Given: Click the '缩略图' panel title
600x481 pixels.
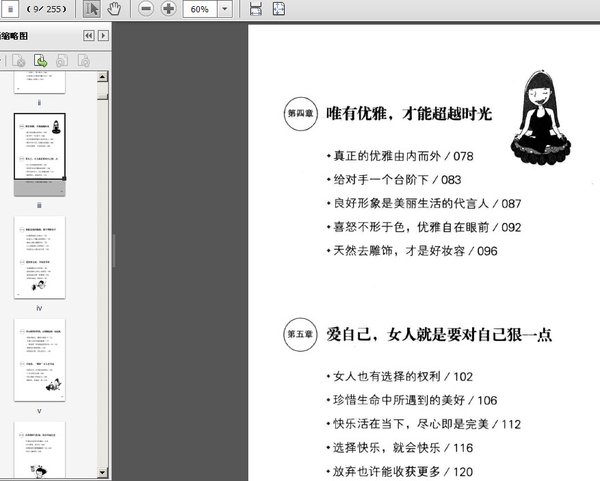Looking at the screenshot, I should pyautogui.click(x=14, y=36).
